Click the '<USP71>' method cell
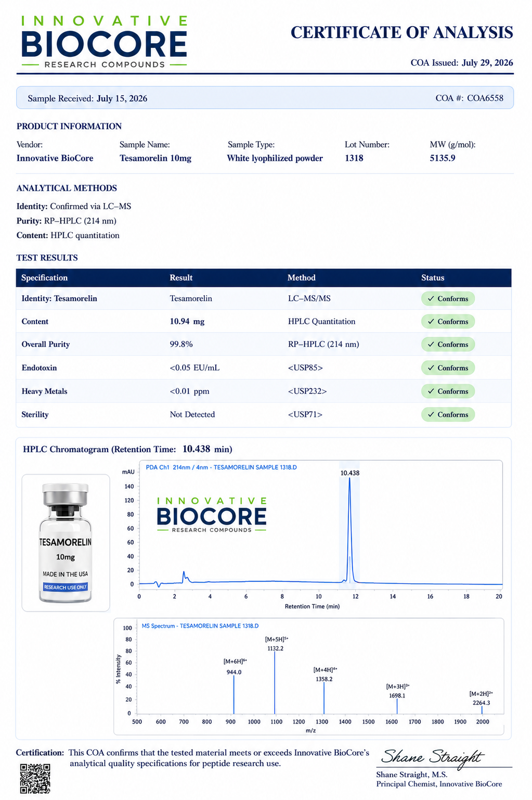Viewport: 532px width, 800px height. (x=305, y=415)
